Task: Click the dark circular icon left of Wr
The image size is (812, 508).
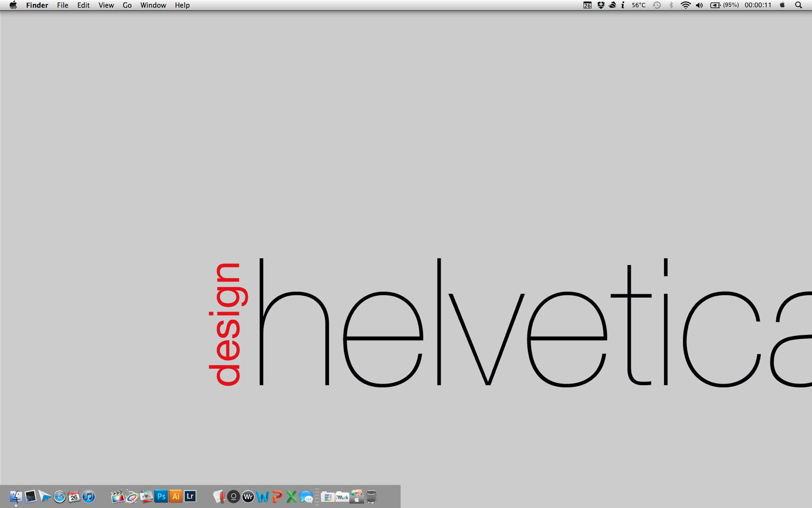Action: [x=233, y=497]
